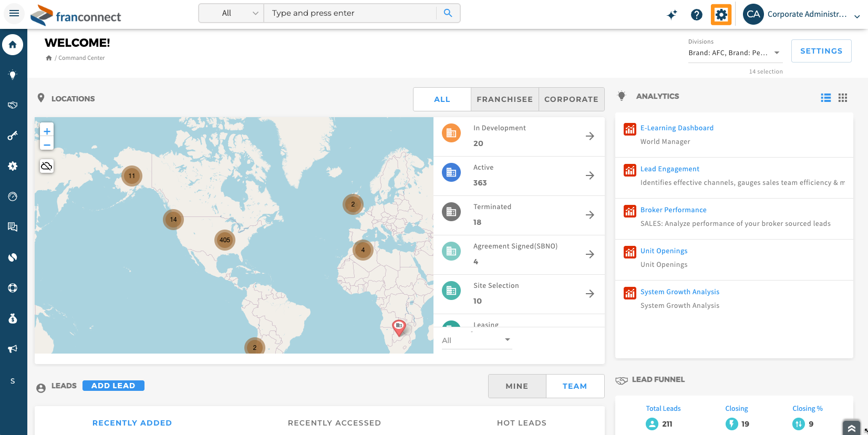The width and height of the screenshot is (868, 435).
Task: Open the gauge sidebar module
Action: point(13,196)
